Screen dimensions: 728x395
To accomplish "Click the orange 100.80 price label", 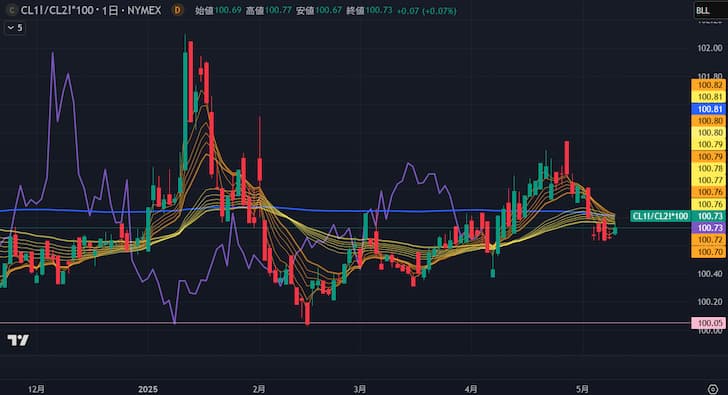I will 709,121.
